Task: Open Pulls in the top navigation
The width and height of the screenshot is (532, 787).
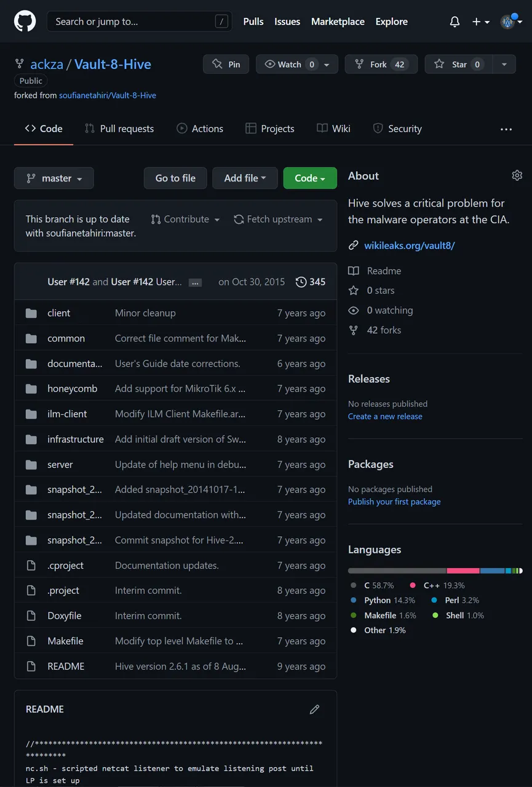Action: pyautogui.click(x=253, y=22)
